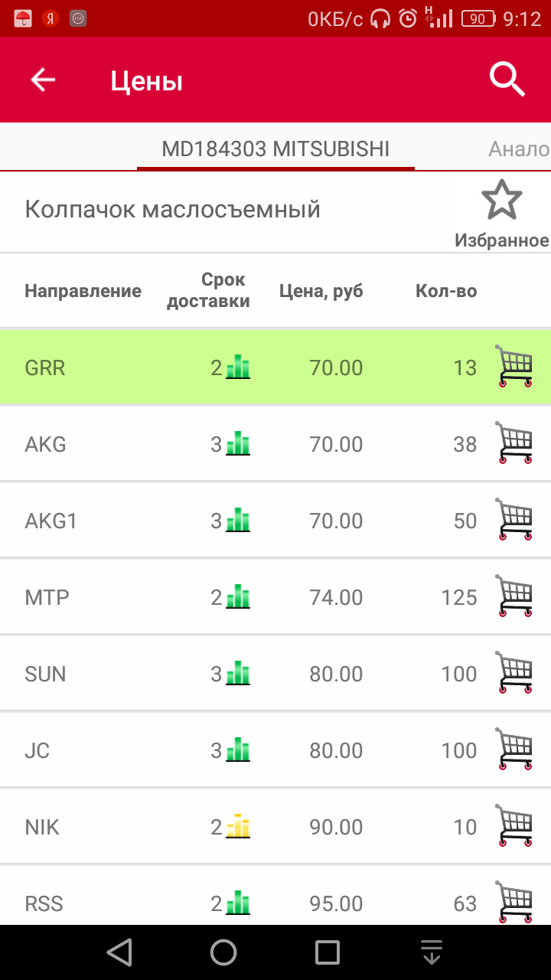Add GRR offer to cart
Screen dimensions: 551x980
tap(514, 366)
